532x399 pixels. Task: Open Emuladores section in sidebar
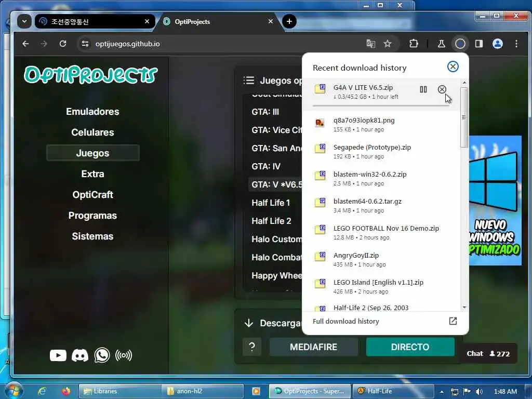pos(92,112)
